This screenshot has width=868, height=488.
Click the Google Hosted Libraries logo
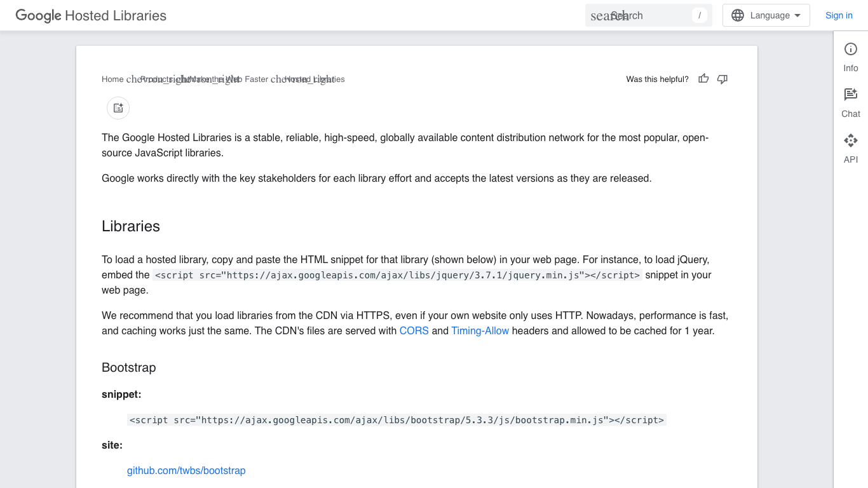[x=91, y=15]
